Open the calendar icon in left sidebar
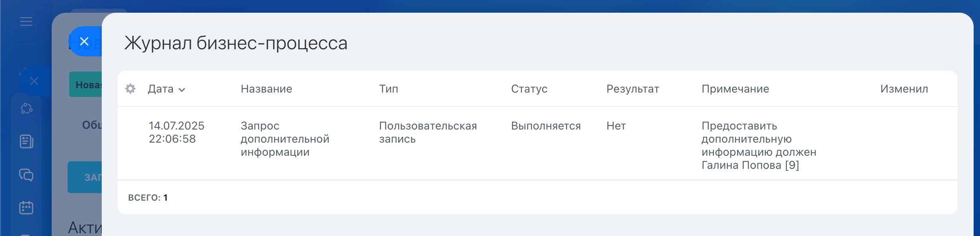Viewport: 980px width, 236px height. click(26, 207)
